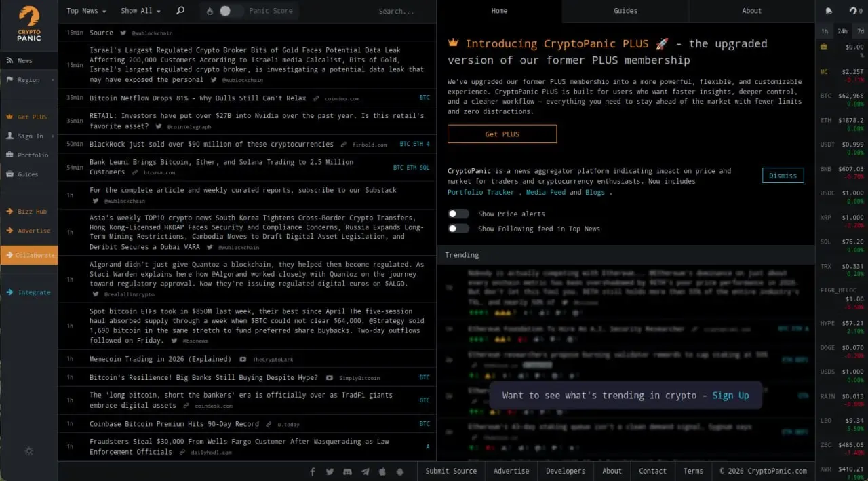868x481 pixels.
Task: Click the BTC price row $62,968
Action: [842, 100]
